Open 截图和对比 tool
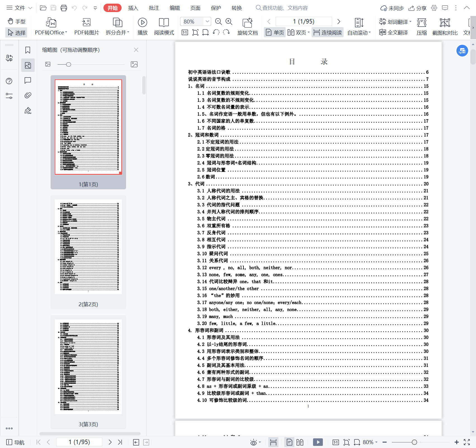Viewport: 476px width, 448px height. point(445,27)
